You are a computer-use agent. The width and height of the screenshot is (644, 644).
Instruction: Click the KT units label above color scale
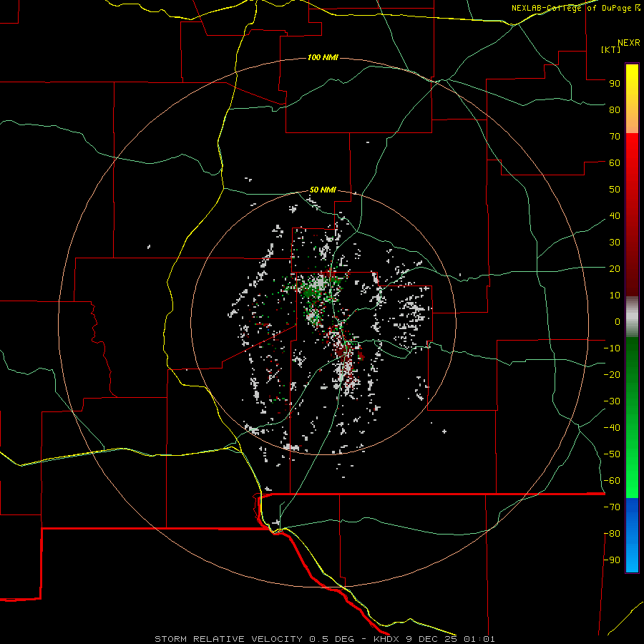coord(611,49)
